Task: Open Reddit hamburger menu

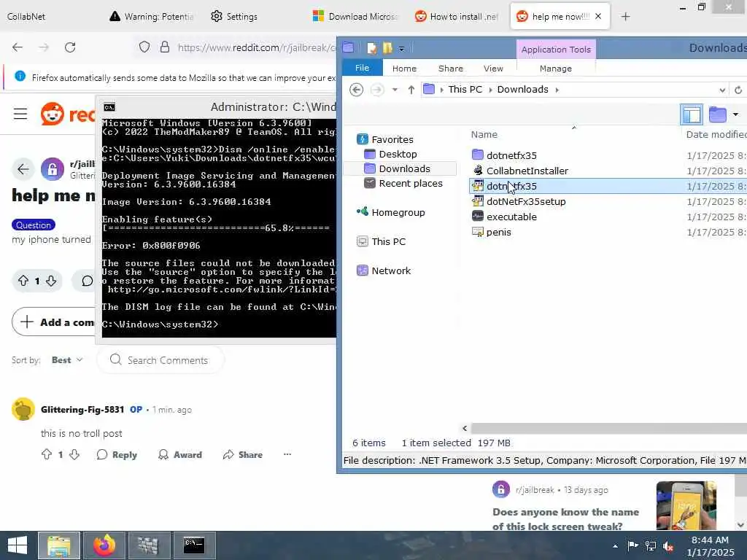Action: 20,114
